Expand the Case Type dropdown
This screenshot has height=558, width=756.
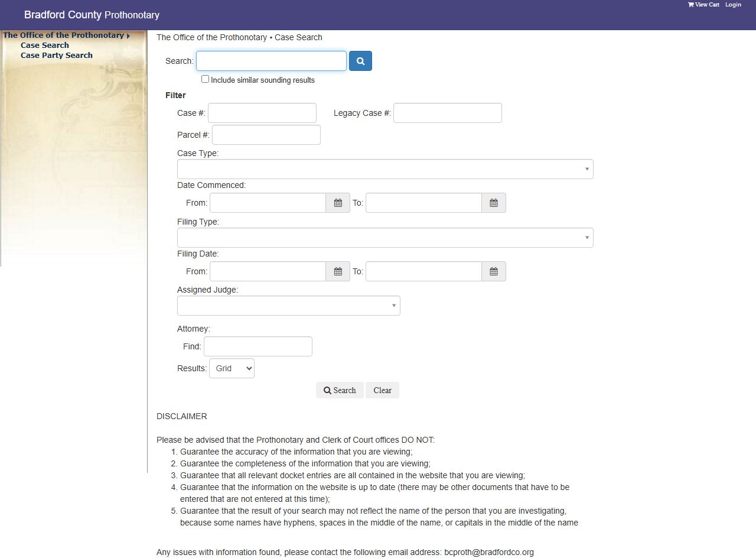(385, 169)
